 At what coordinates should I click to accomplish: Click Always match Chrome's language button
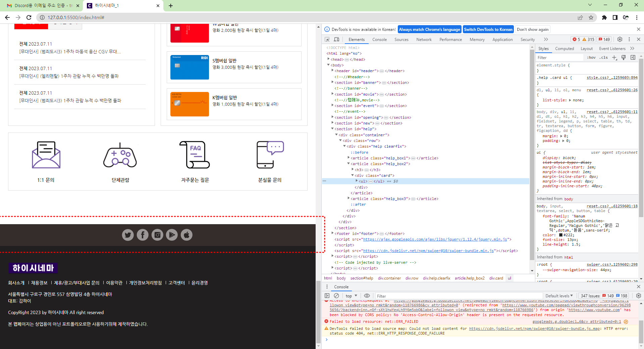tap(429, 30)
